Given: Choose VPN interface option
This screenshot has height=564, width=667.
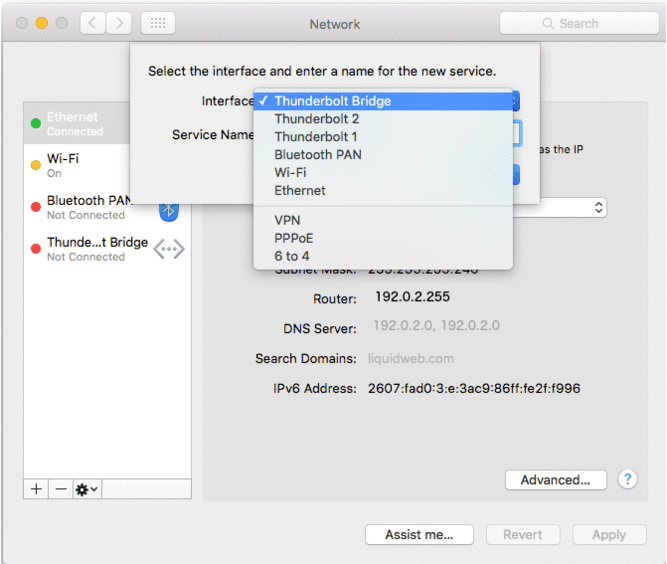Looking at the screenshot, I should (x=383, y=220).
